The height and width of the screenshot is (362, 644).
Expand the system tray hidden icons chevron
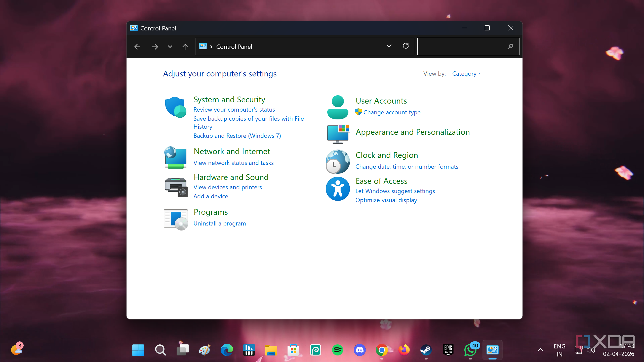[x=540, y=350]
